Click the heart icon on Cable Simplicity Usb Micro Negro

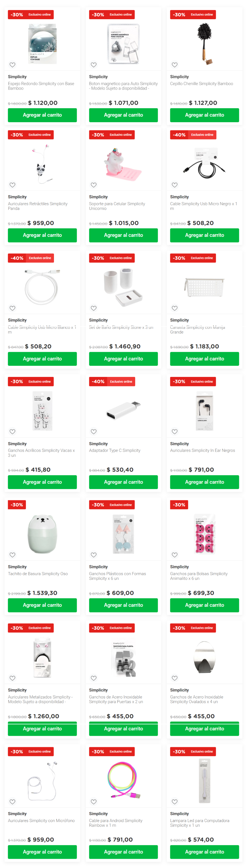point(175,185)
